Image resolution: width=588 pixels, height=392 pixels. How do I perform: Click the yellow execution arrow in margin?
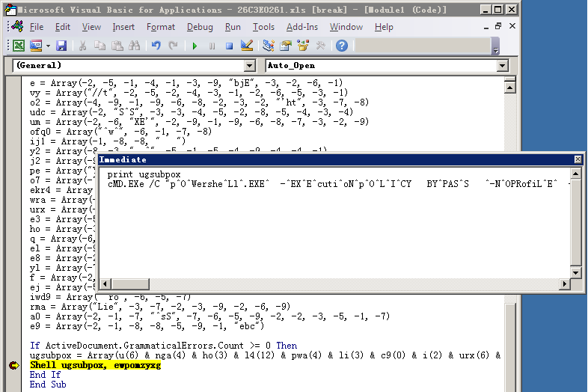tap(14, 365)
